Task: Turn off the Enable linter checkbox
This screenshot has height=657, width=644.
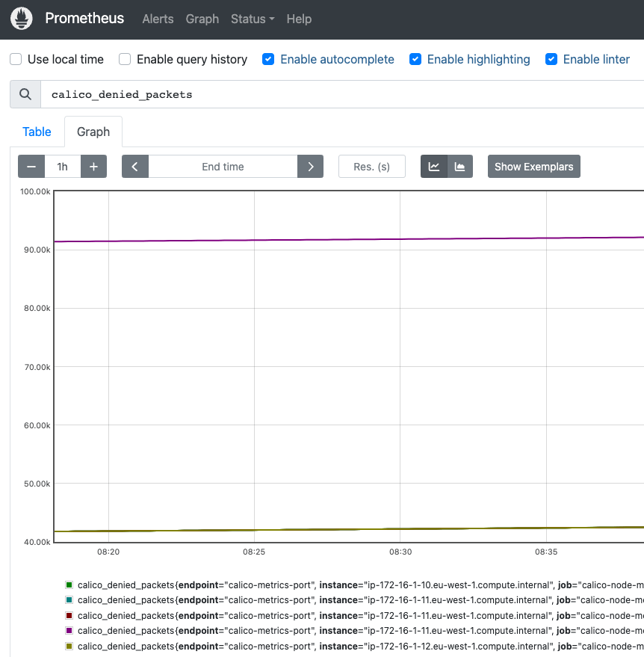Action: tap(551, 59)
